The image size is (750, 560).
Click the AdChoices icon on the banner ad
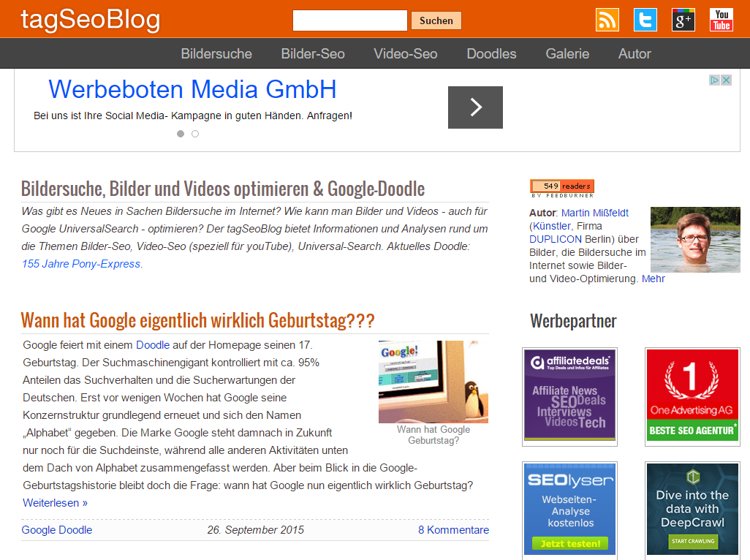pos(716,80)
